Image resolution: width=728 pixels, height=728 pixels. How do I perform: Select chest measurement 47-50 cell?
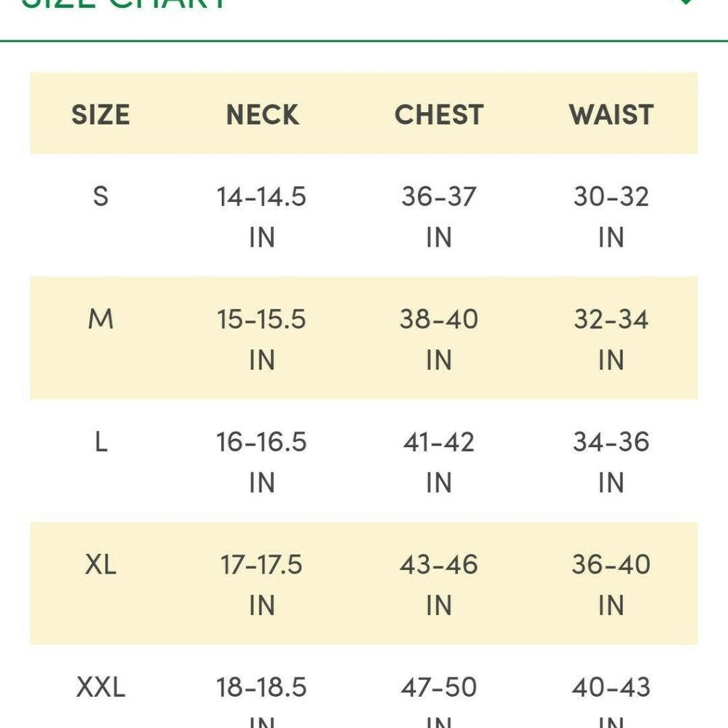(x=439, y=702)
